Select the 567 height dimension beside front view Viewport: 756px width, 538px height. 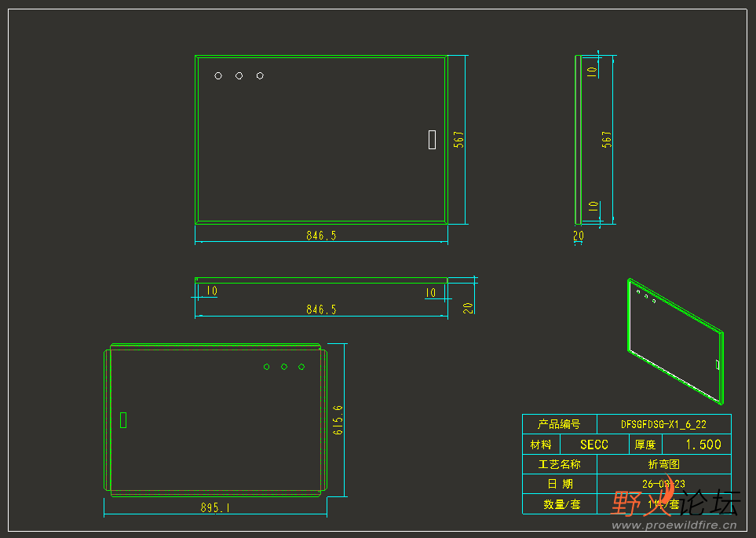(x=458, y=140)
